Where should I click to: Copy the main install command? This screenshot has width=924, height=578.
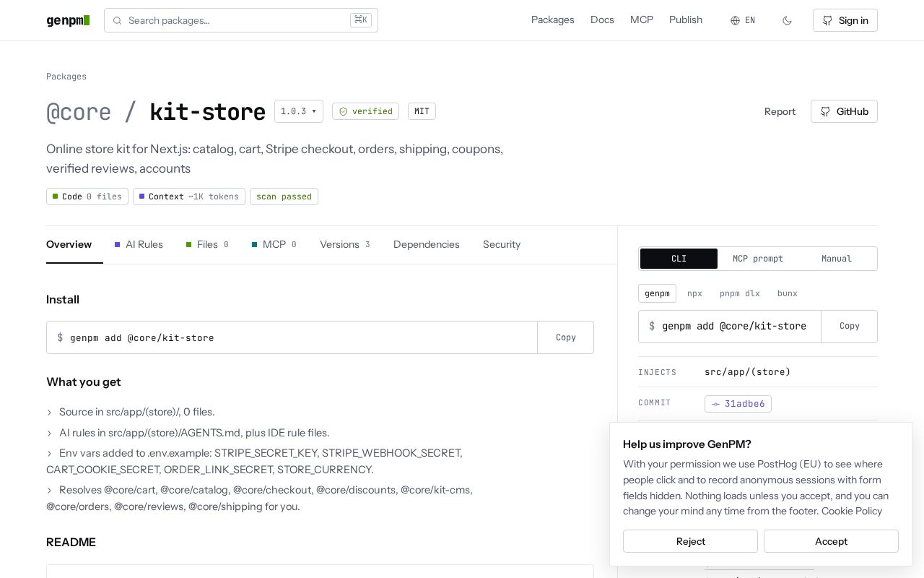point(566,337)
